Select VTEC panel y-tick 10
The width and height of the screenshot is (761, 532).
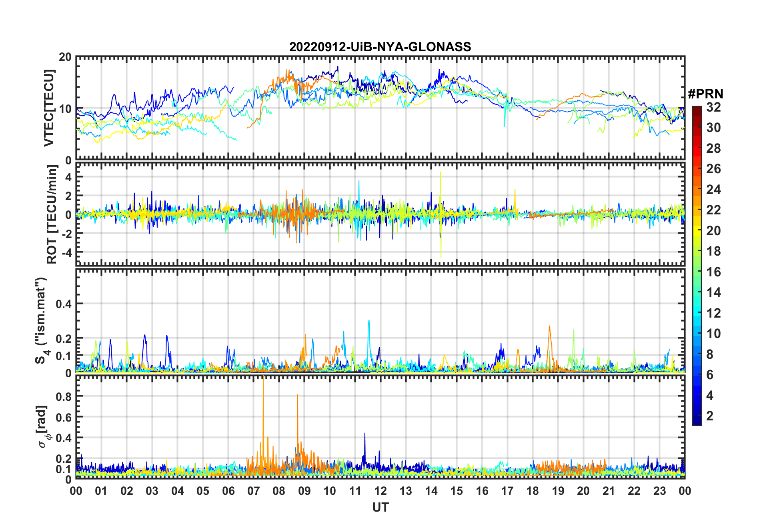(65, 109)
